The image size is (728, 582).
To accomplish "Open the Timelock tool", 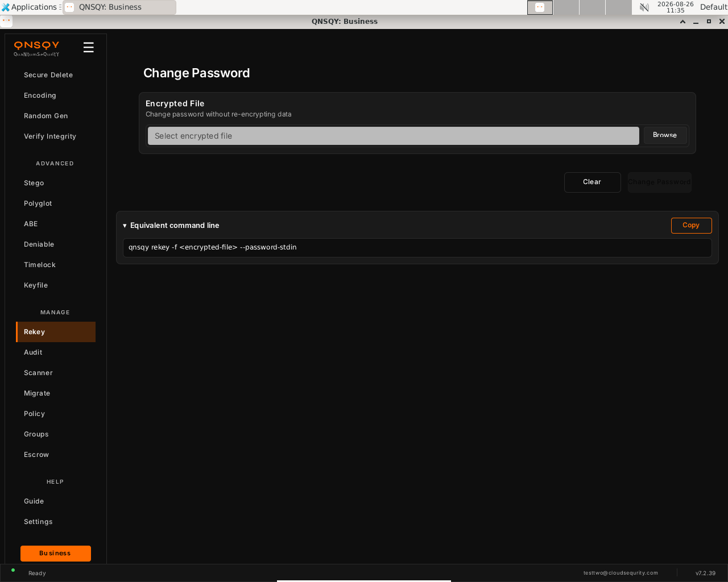I will (56, 265).
